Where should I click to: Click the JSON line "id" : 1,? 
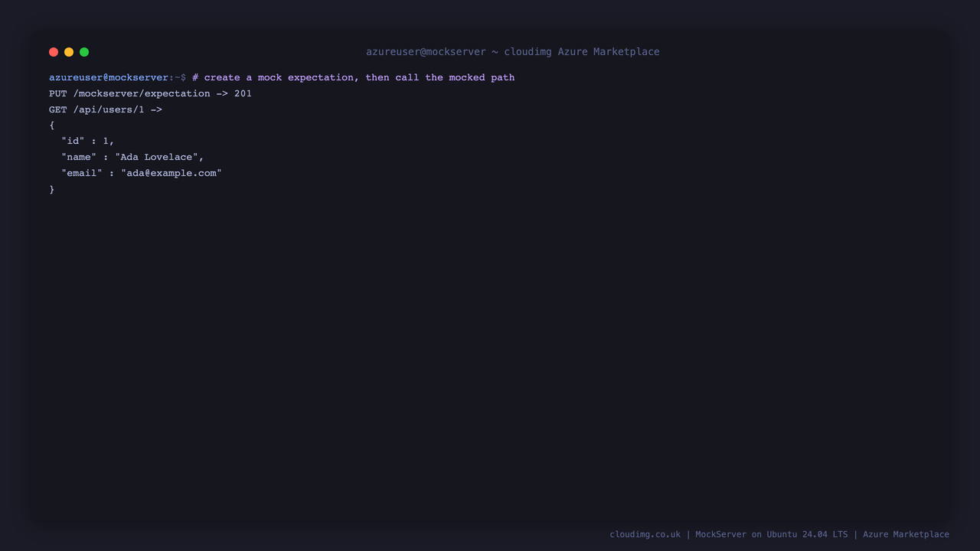(x=88, y=142)
